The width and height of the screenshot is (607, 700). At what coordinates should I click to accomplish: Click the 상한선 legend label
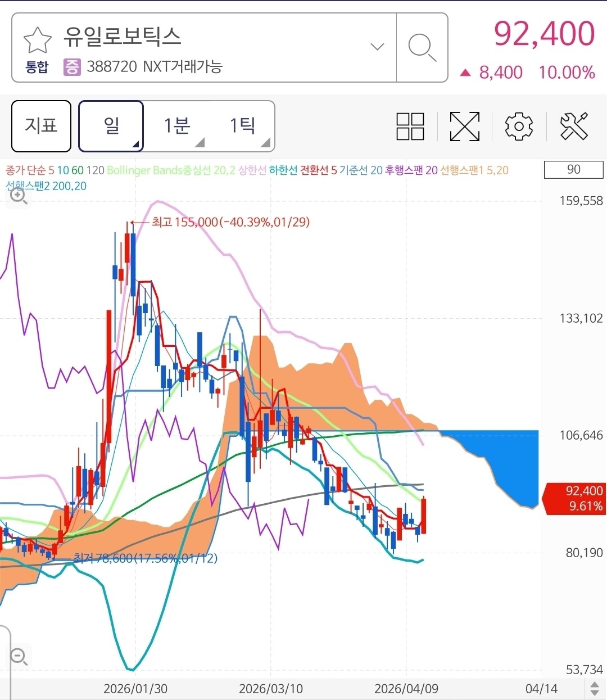point(252,170)
